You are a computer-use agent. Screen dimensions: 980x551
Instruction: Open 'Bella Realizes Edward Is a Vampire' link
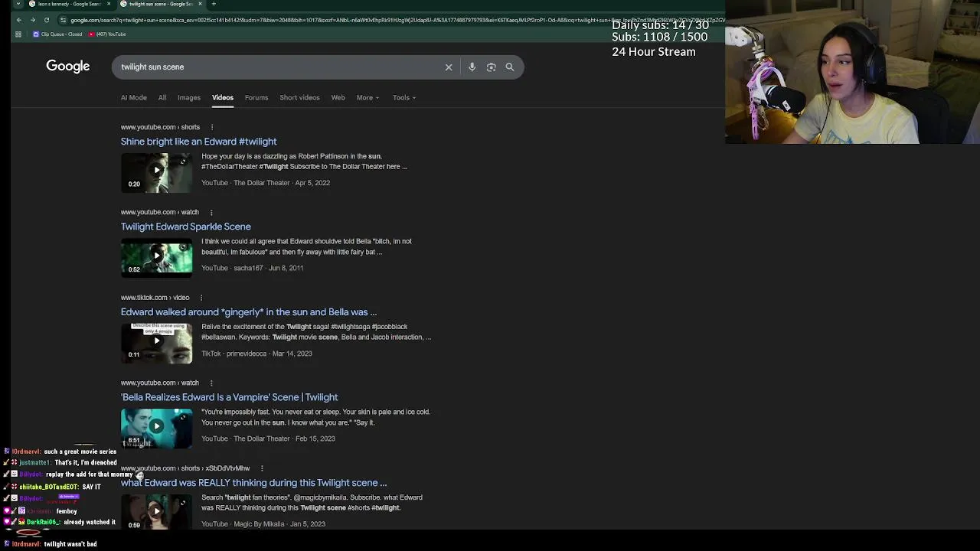(x=229, y=397)
